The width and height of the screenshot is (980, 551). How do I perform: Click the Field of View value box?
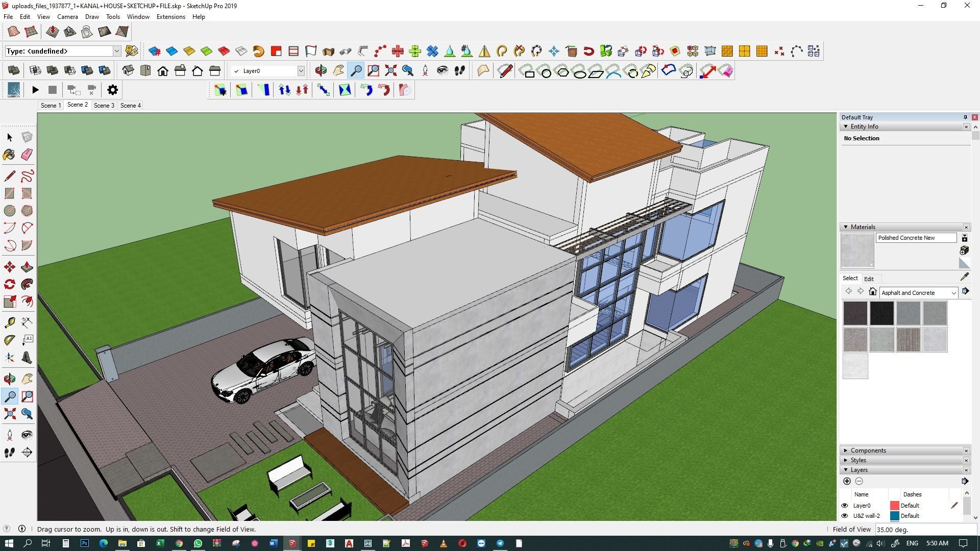point(925,530)
